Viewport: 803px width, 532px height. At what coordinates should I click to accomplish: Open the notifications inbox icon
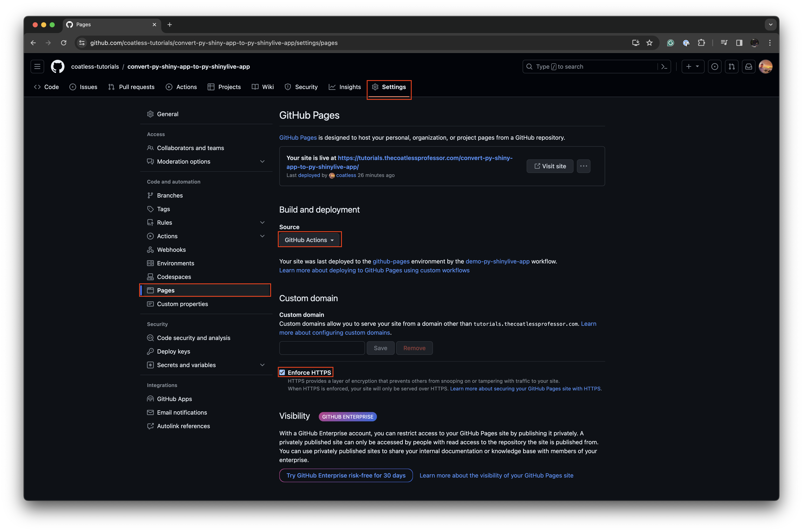click(x=749, y=67)
